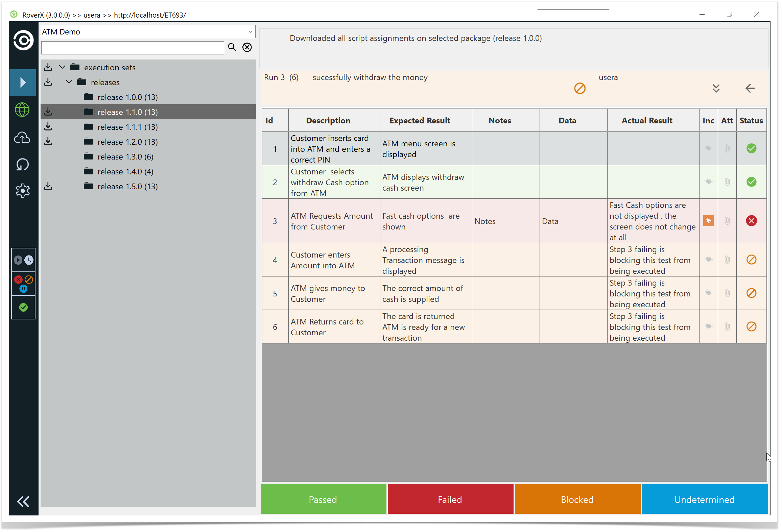Open the cloud upload sidebar icon
This screenshot has width=782, height=532.
point(22,138)
